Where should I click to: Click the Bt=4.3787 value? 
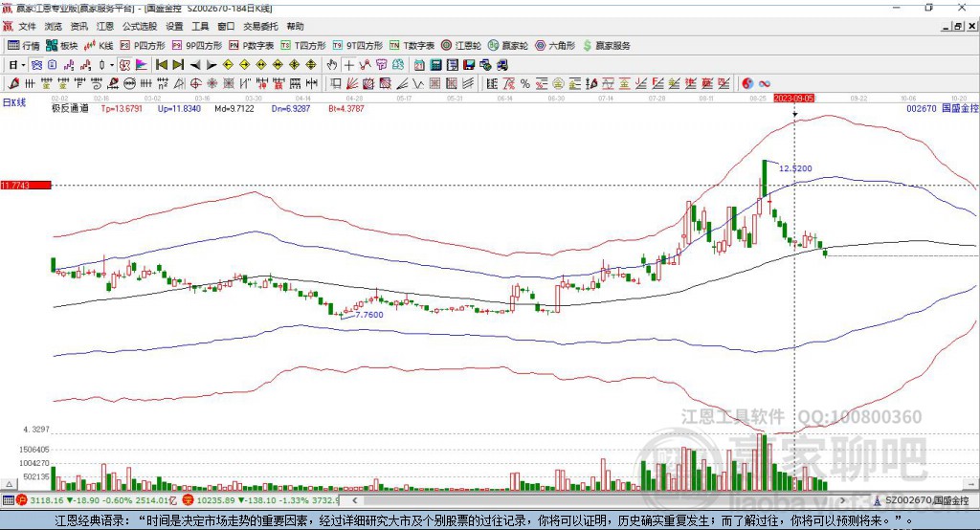click(346, 109)
